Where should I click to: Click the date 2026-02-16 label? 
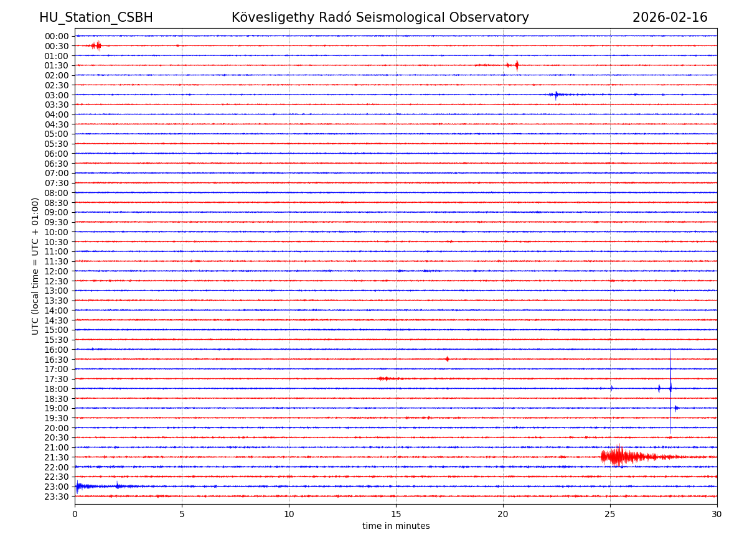click(x=670, y=17)
